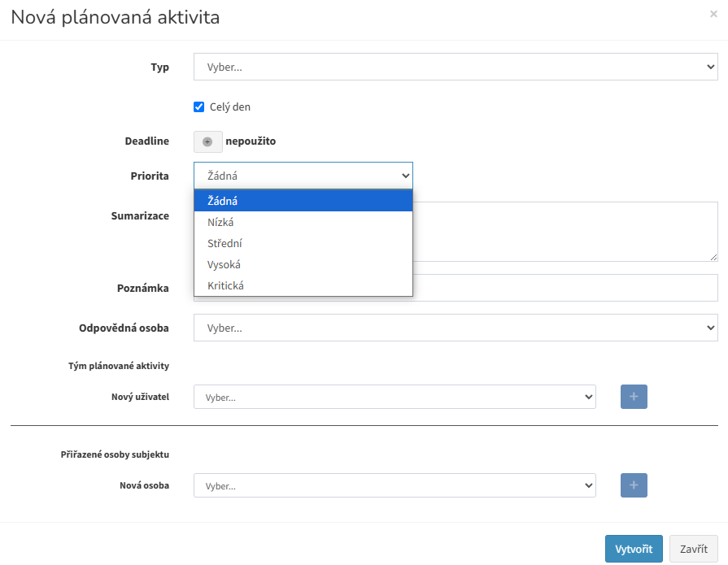The image size is (728, 565).
Task: Add new user with plus button
Action: [x=634, y=397]
